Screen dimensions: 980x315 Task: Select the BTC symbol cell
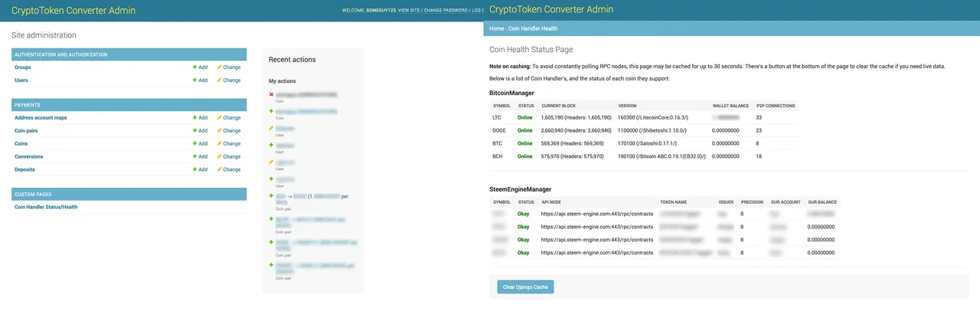click(498, 143)
